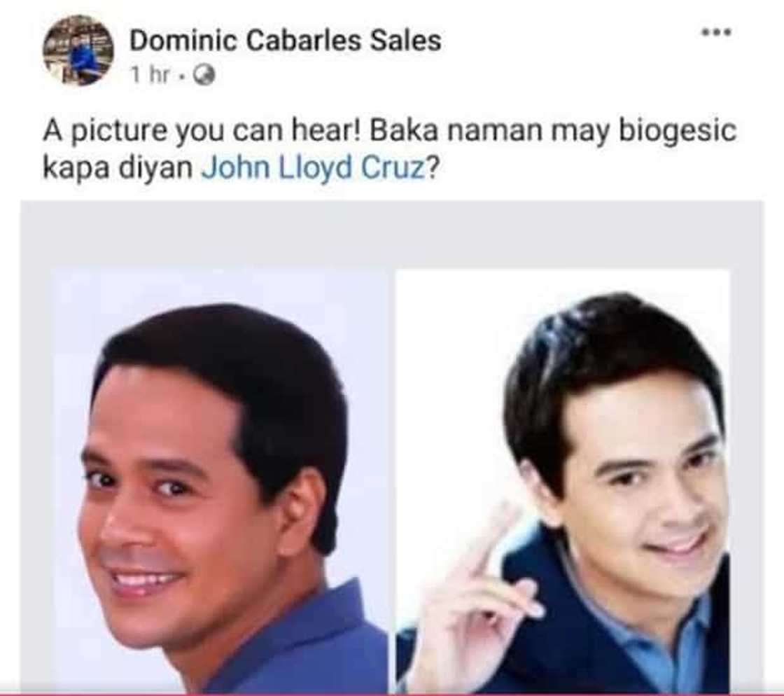
Task: Click the gray shared-post area above the photos
Action: (x=391, y=234)
